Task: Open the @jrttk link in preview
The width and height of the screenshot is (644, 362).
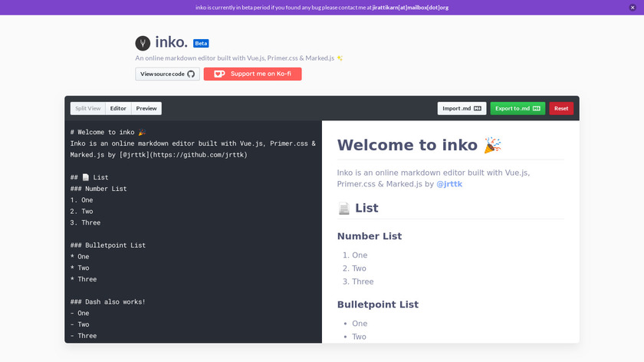Action: (x=449, y=184)
